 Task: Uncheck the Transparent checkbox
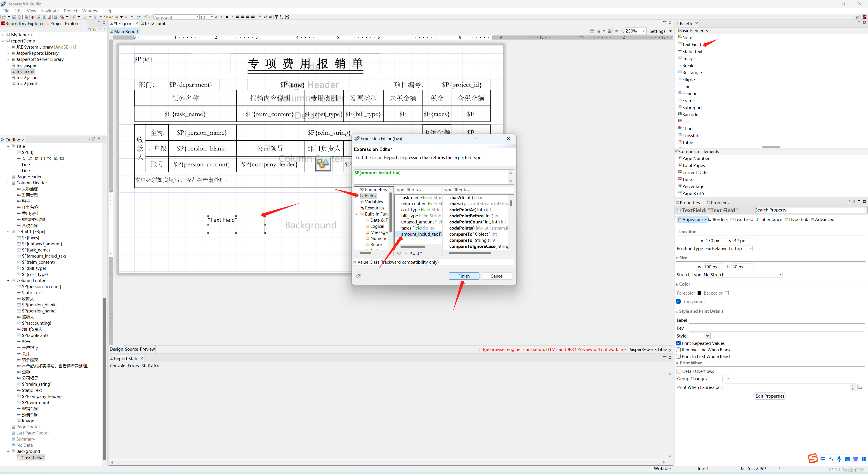click(x=679, y=302)
